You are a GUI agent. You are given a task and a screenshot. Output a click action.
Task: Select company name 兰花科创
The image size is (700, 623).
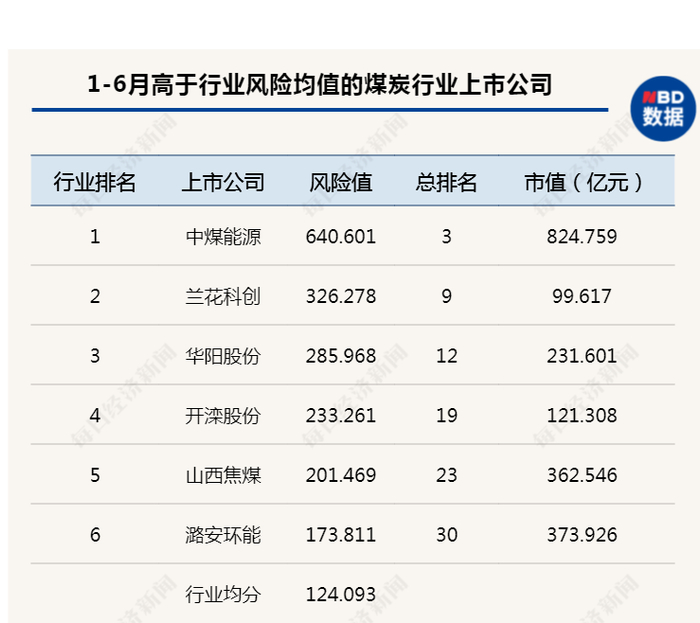click(223, 296)
